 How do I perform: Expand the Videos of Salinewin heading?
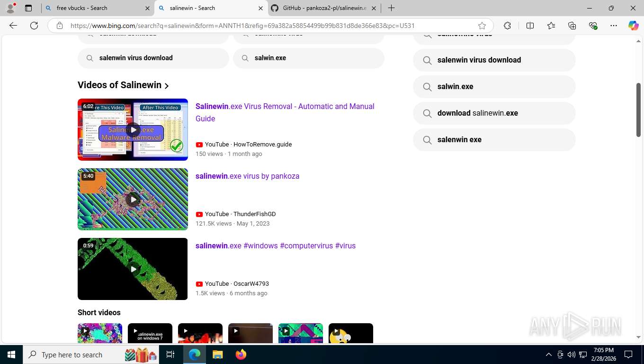tap(123, 85)
